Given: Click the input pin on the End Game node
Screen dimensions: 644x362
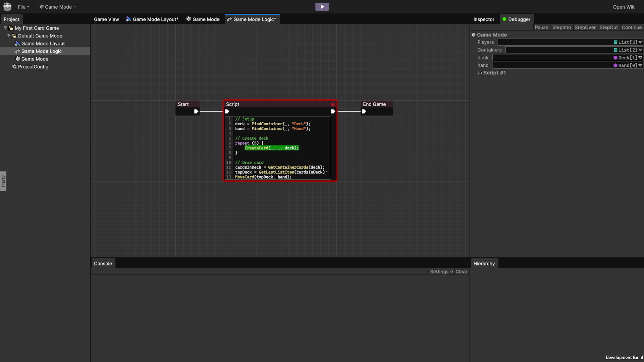Looking at the screenshot, I should 364,112.
